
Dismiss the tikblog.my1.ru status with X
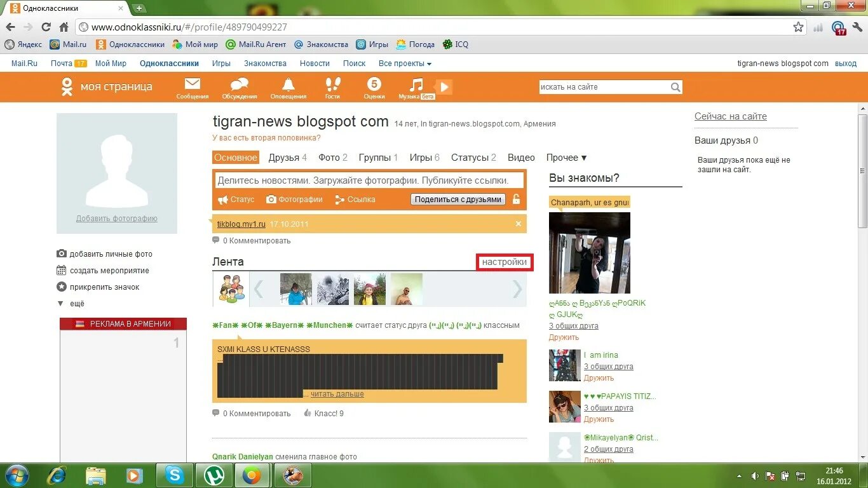coord(519,224)
